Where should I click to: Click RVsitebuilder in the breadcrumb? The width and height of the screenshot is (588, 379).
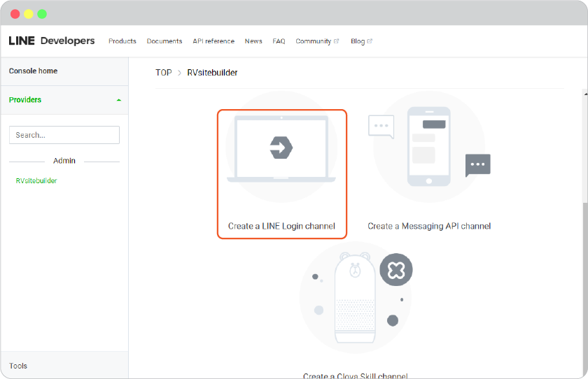212,73
